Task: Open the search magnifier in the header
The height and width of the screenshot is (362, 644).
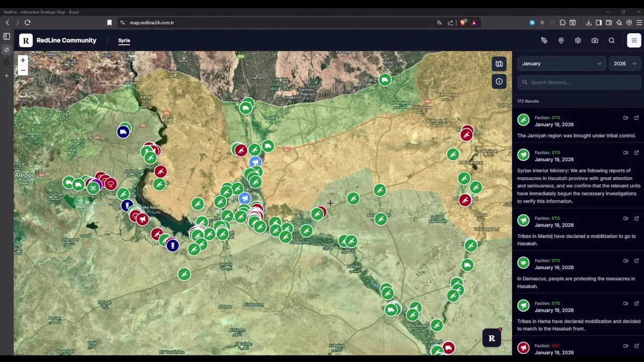Action: [x=612, y=40]
